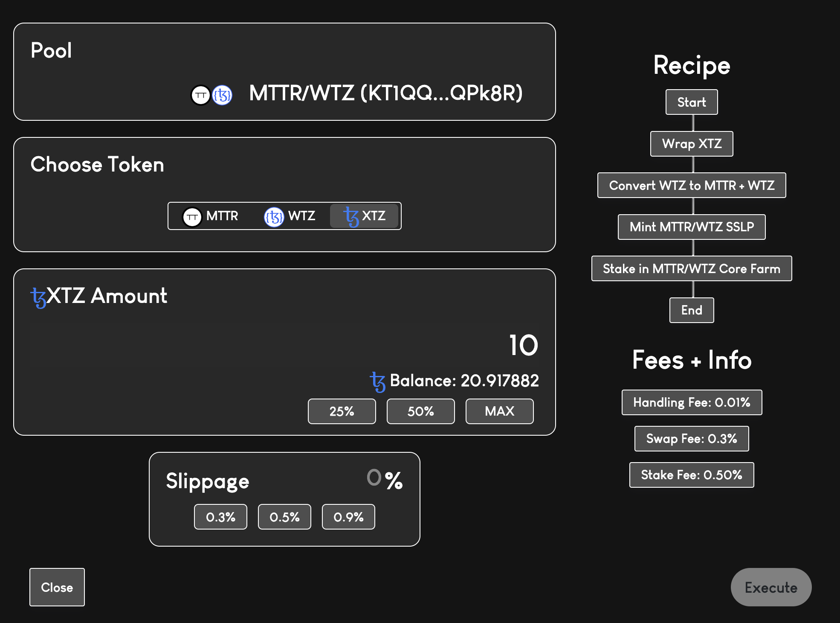Focus the custom slippage percent field
The width and height of the screenshot is (840, 623).
click(373, 478)
